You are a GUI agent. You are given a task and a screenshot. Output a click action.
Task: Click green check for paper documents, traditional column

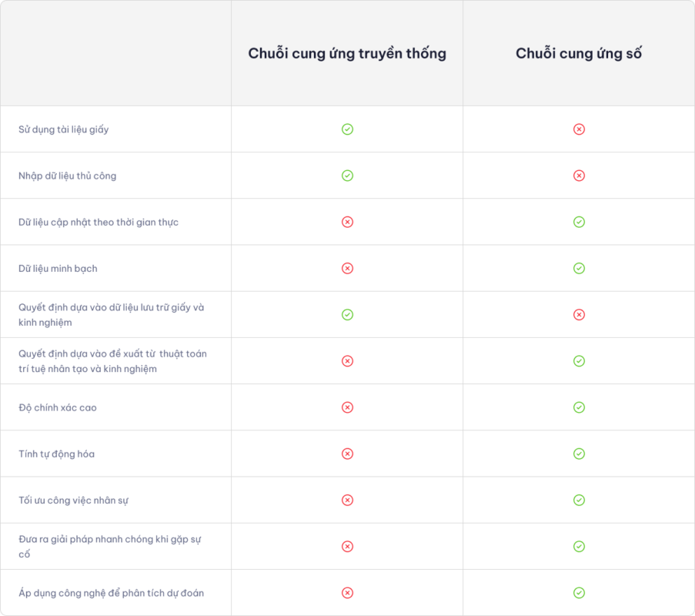[x=347, y=129]
